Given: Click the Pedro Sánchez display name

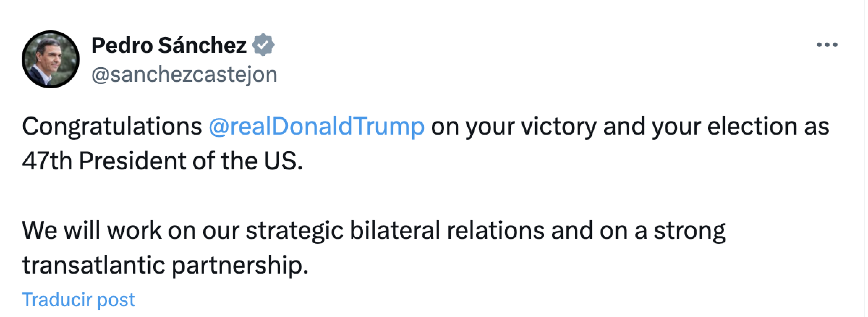Looking at the screenshot, I should 169,45.
